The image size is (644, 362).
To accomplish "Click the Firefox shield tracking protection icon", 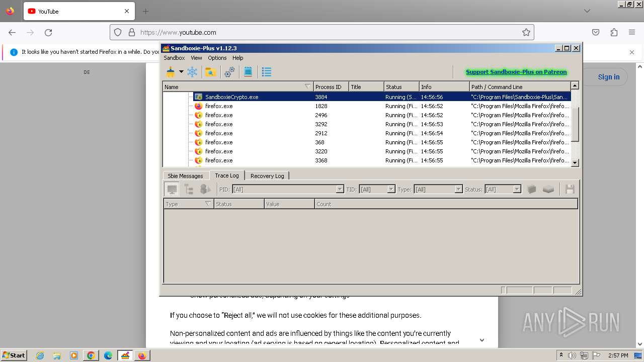I will tap(118, 32).
